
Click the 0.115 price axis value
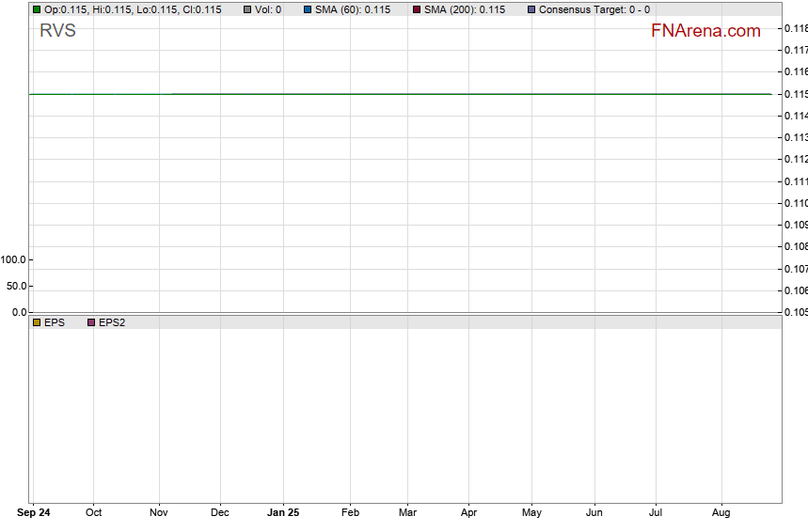[x=795, y=94]
